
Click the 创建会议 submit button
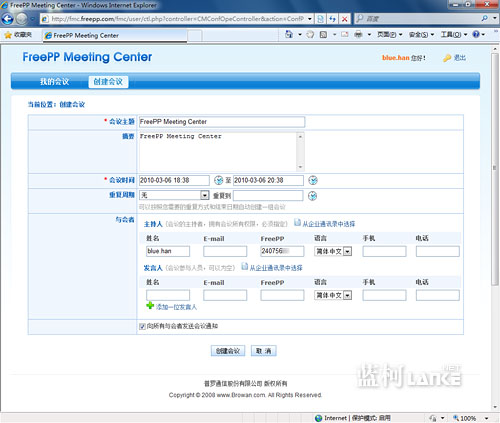point(228,351)
